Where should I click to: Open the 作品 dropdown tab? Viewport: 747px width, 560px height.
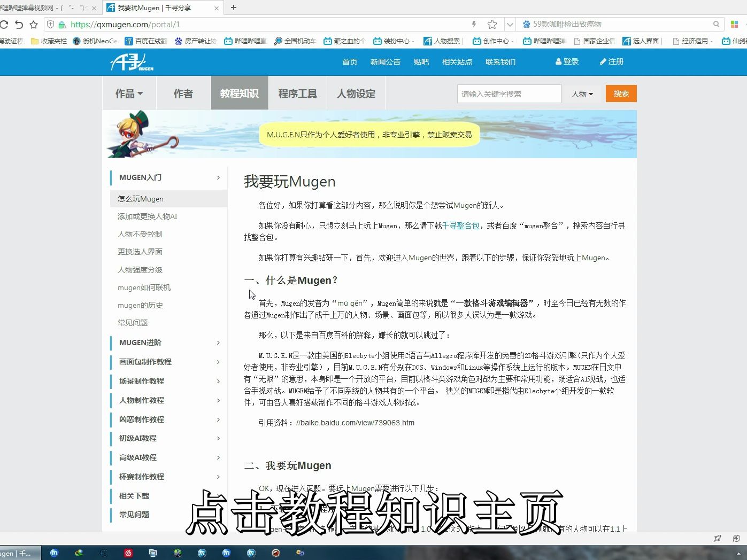point(129,94)
